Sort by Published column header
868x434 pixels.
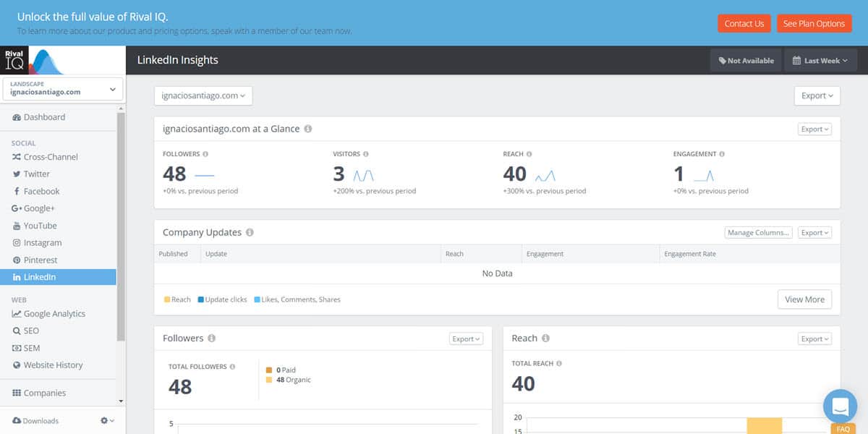click(x=176, y=254)
